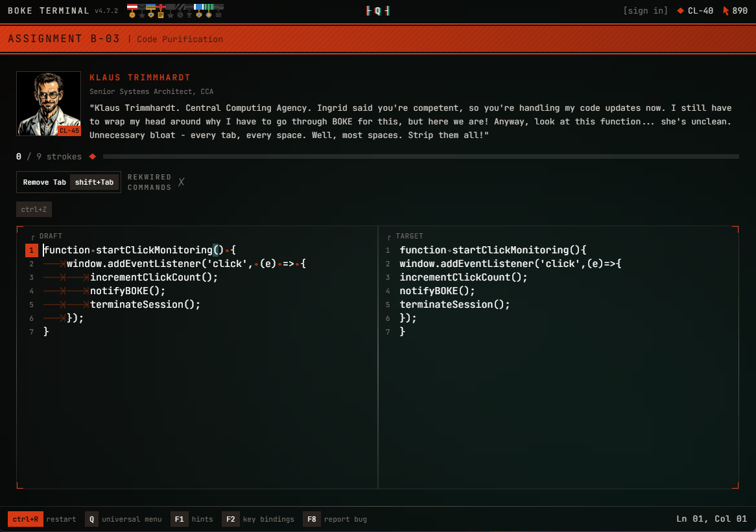Click the ctrl+Z undo key
756x532 pixels.
coord(34,209)
